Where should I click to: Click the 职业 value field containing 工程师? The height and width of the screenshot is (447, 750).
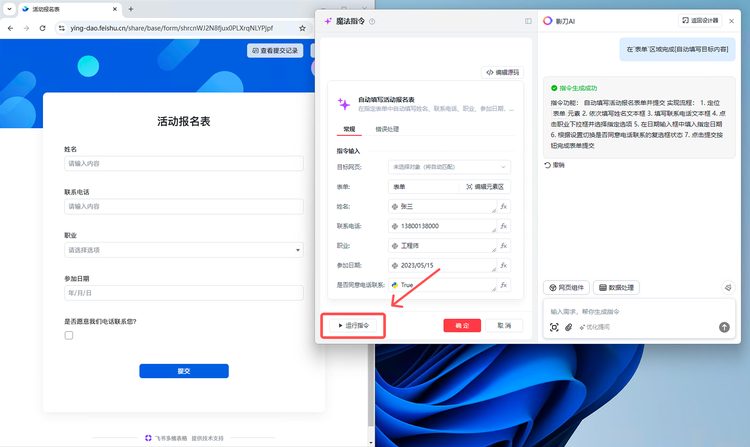pos(442,246)
